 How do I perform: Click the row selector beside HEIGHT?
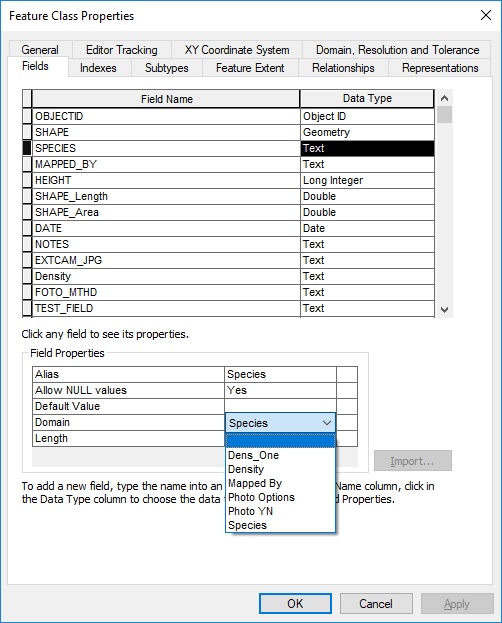tap(27, 180)
